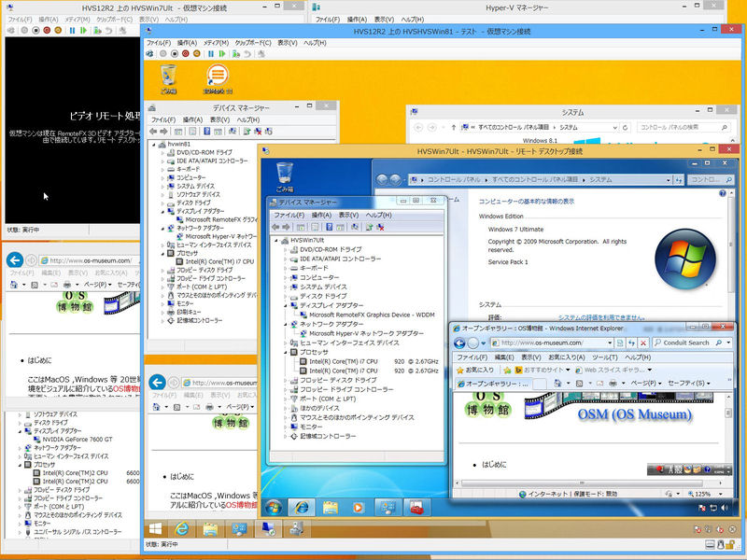Click コントロール パネルの検索 field in Windows 8.1 System
Viewport: 747px width, 560px height.
coord(684,127)
